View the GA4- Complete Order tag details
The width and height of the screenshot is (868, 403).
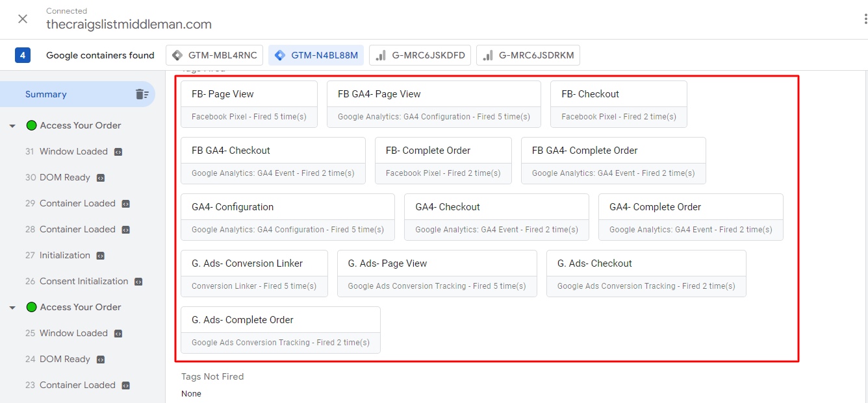691,217
